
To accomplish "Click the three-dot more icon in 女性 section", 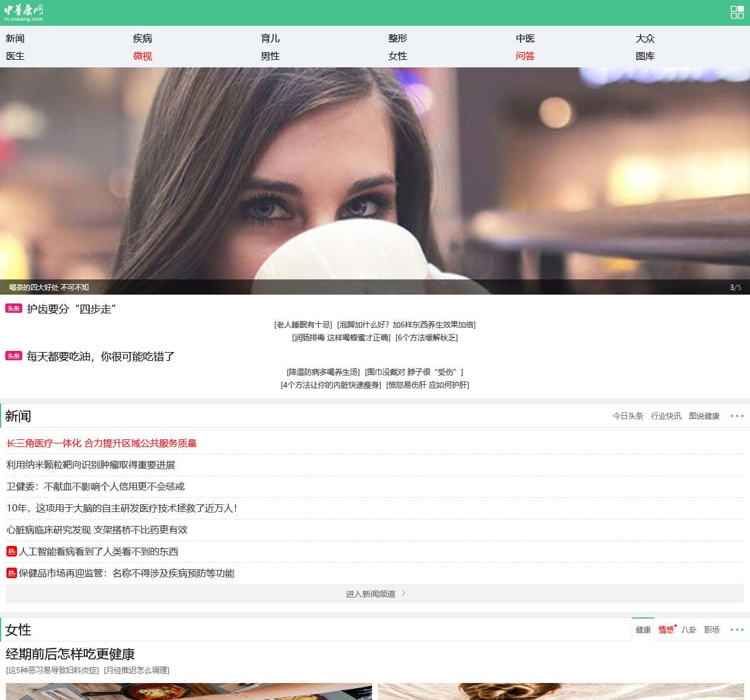I will pyautogui.click(x=737, y=630).
